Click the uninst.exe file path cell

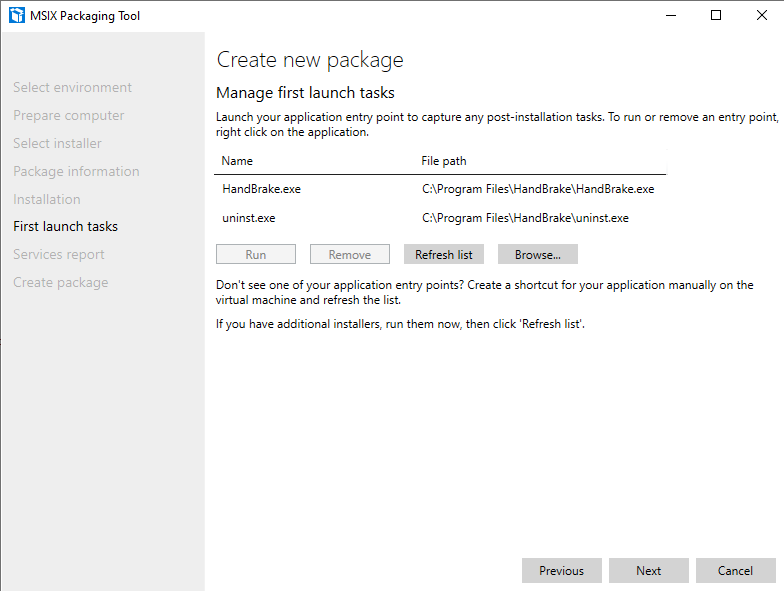pos(524,218)
